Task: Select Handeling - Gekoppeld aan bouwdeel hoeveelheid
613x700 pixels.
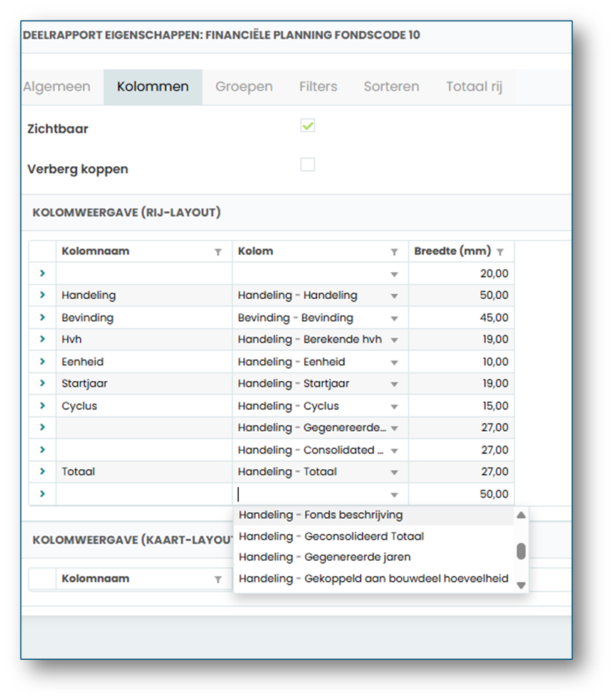Action: (374, 578)
